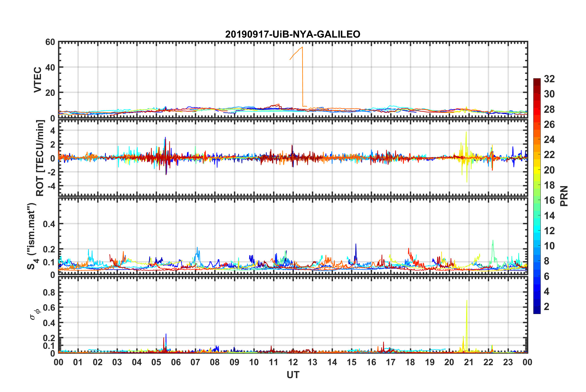
Task: Click VTEC axis tick label 60
Action: 50,42
